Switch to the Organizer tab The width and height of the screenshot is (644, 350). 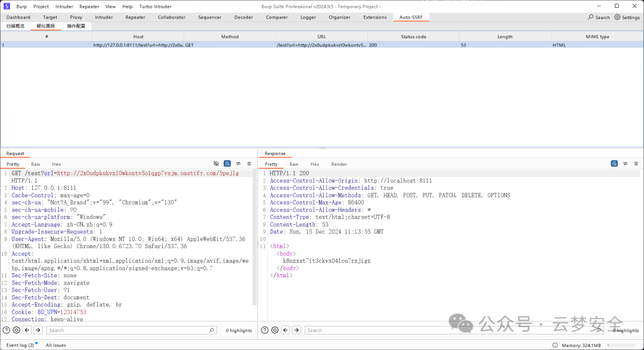coord(339,17)
